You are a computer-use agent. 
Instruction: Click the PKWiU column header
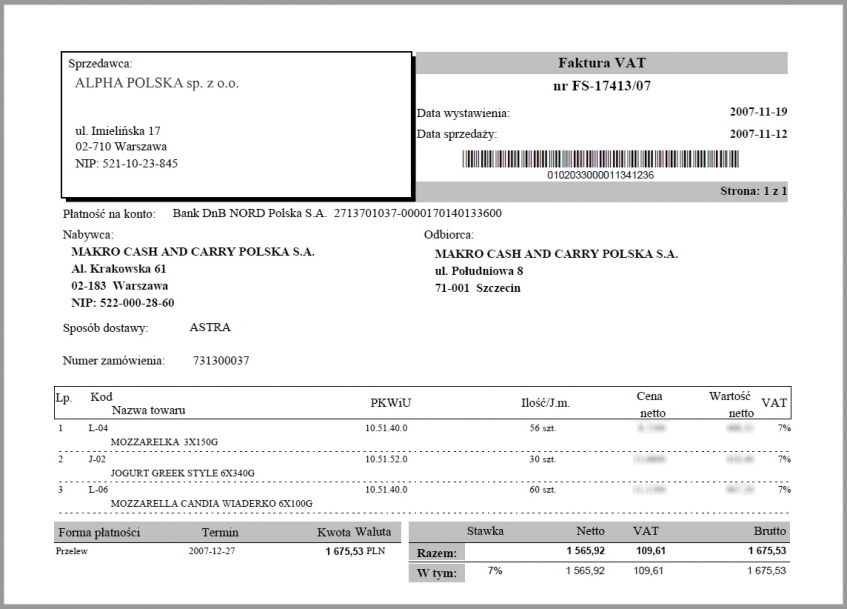click(x=391, y=403)
